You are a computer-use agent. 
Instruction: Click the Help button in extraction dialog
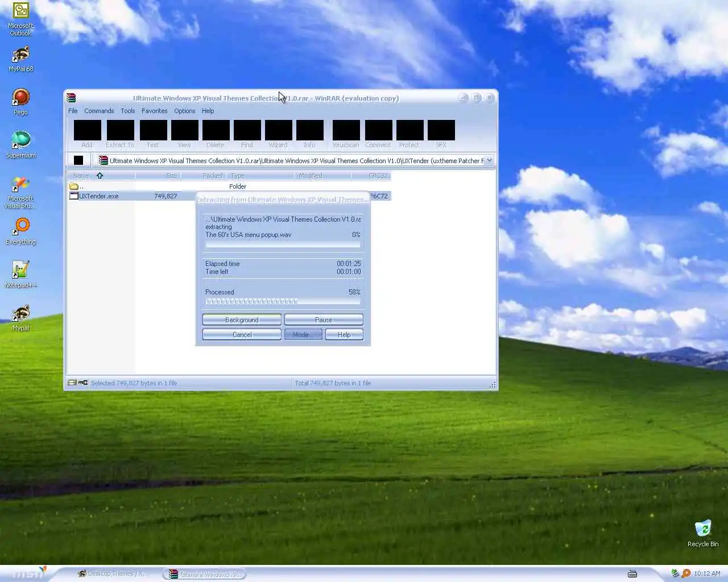[344, 335]
